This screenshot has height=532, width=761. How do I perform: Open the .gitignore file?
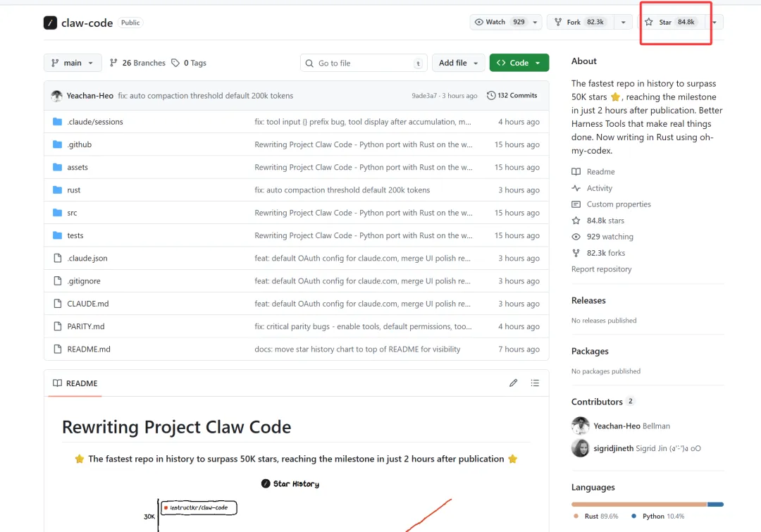[84, 280]
